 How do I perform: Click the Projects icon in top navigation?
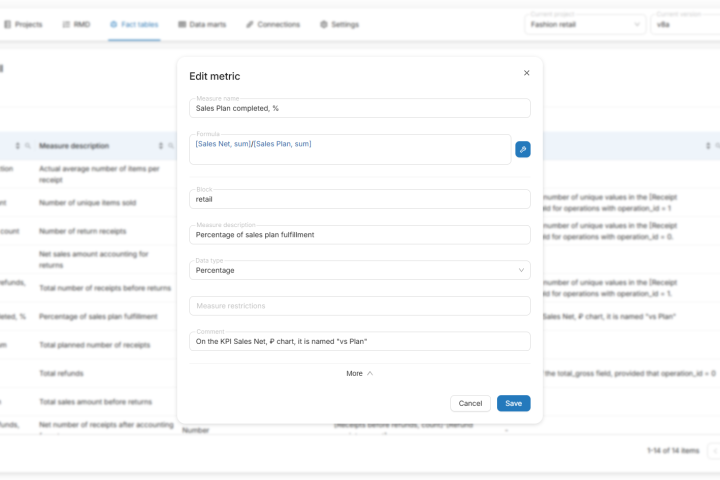[x=7, y=24]
